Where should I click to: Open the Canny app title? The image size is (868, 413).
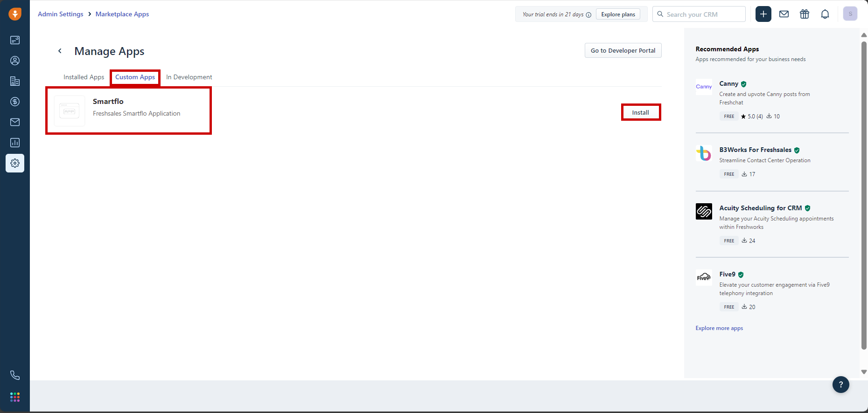tap(729, 83)
